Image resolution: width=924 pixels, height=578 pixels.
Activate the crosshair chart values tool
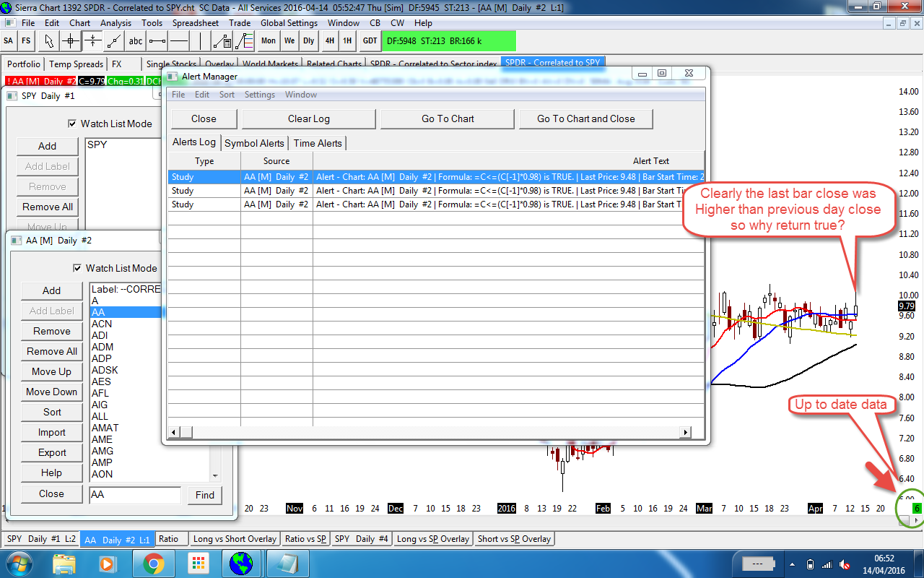coord(71,40)
